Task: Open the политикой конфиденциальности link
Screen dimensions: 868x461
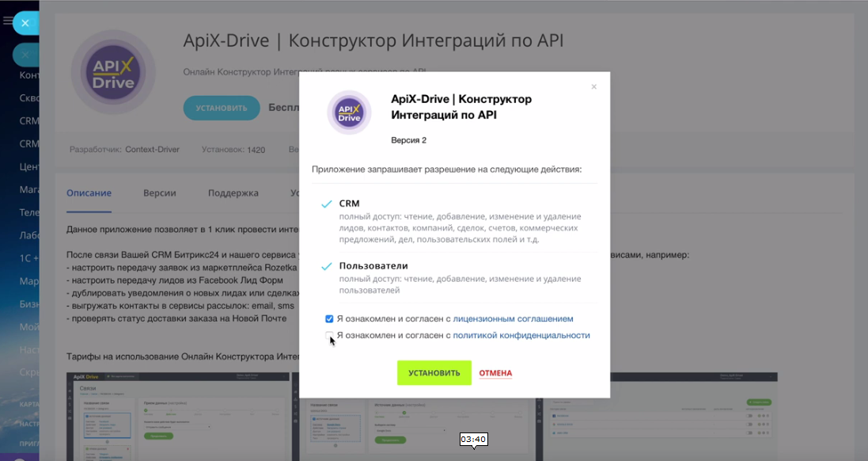Action: pos(521,335)
